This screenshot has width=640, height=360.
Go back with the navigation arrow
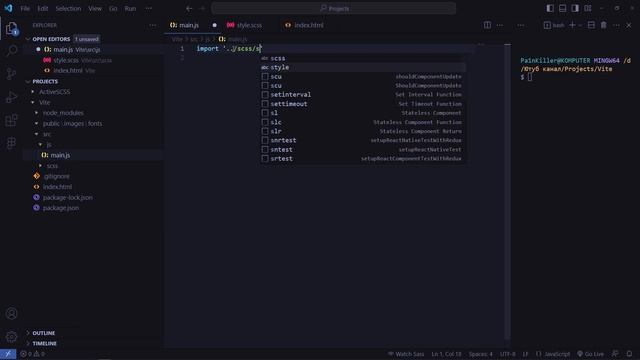(189, 8)
